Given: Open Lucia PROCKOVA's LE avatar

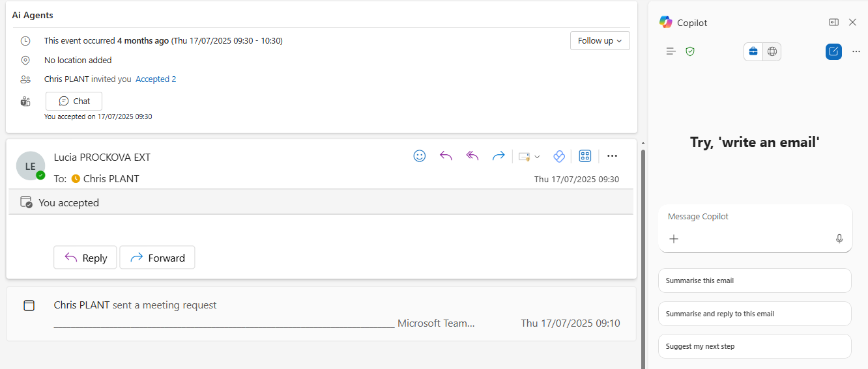Looking at the screenshot, I should [31, 166].
